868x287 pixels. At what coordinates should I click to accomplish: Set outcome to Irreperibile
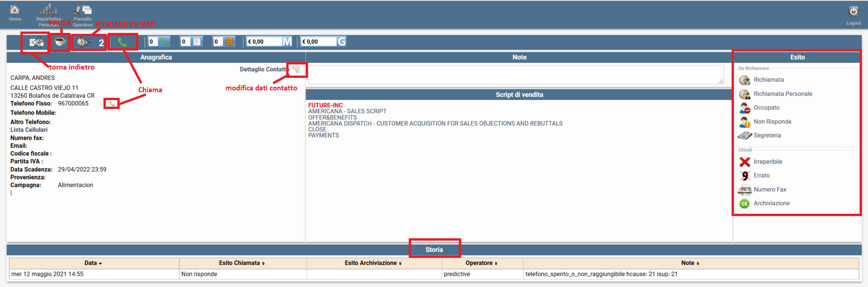[x=767, y=162]
